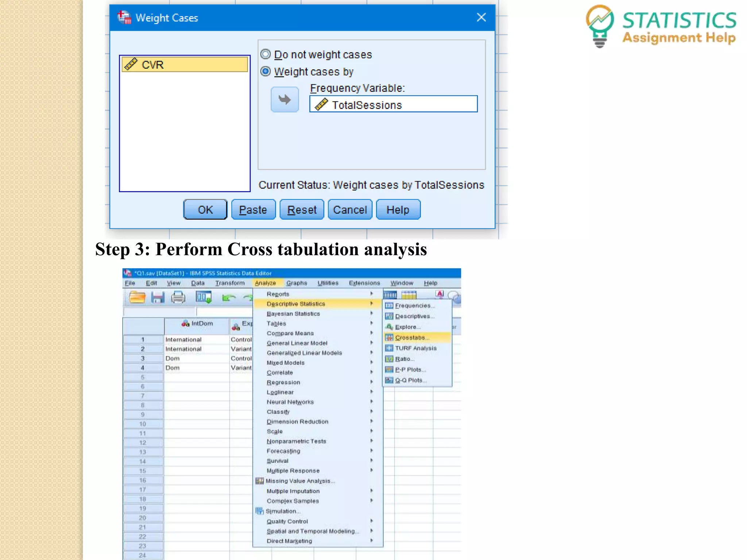Image resolution: width=747 pixels, height=560 pixels.
Task: Click the Save toolbar icon
Action: (158, 297)
